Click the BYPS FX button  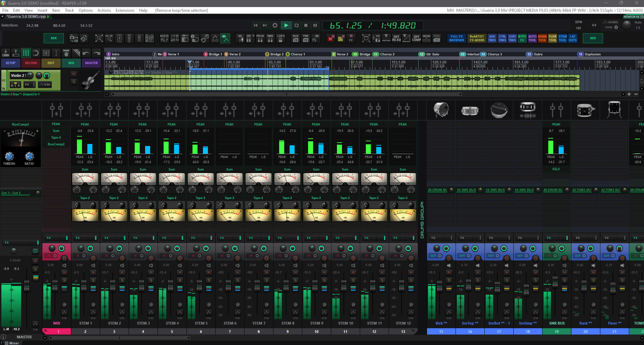(522, 38)
